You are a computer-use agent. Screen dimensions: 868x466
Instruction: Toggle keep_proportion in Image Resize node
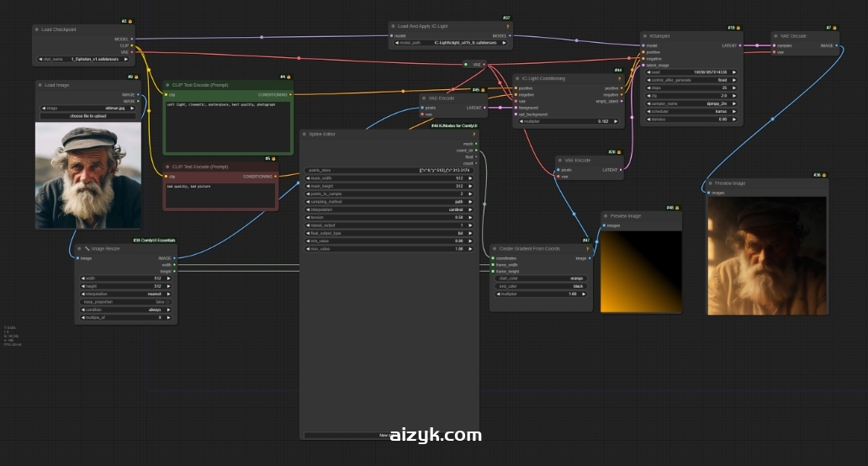[x=125, y=302]
